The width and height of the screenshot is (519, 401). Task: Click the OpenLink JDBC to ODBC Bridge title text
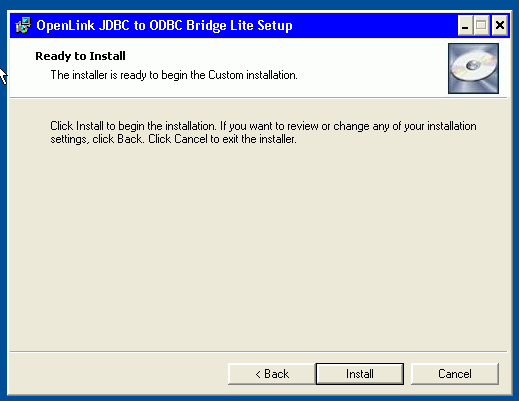(x=164, y=26)
